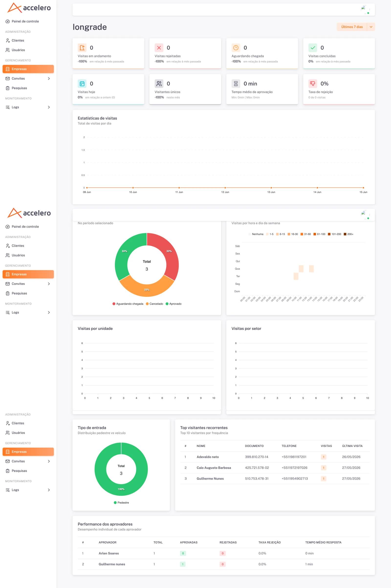Screen dimensions: 391x588
Task: Toggle the 1-5 heatmap legend swatch
Action: click(x=267, y=234)
